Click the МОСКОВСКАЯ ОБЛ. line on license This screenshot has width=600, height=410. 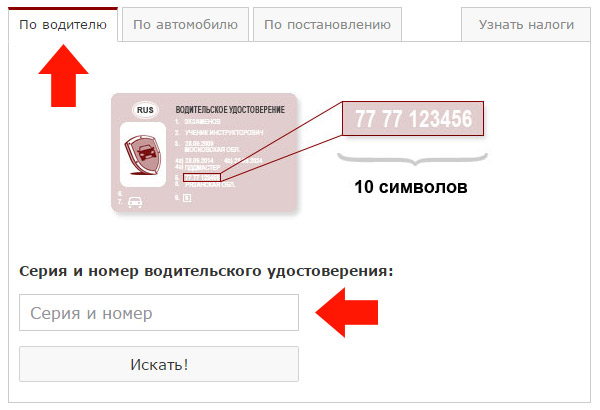coord(212,149)
